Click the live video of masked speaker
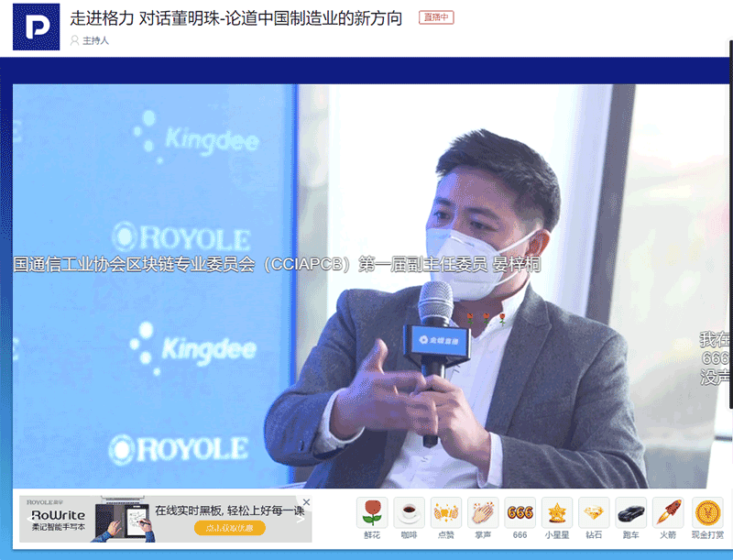Image resolution: width=733 pixels, height=560 pixels. tap(372, 286)
